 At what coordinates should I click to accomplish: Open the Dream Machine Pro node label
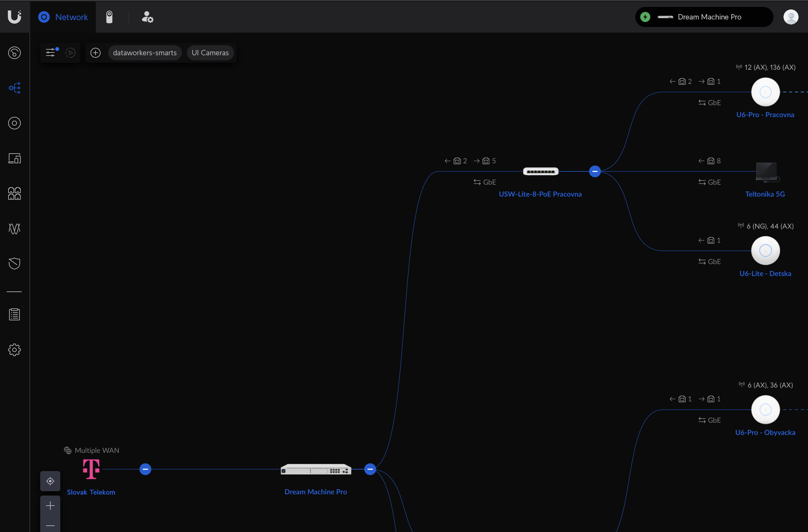pos(315,491)
